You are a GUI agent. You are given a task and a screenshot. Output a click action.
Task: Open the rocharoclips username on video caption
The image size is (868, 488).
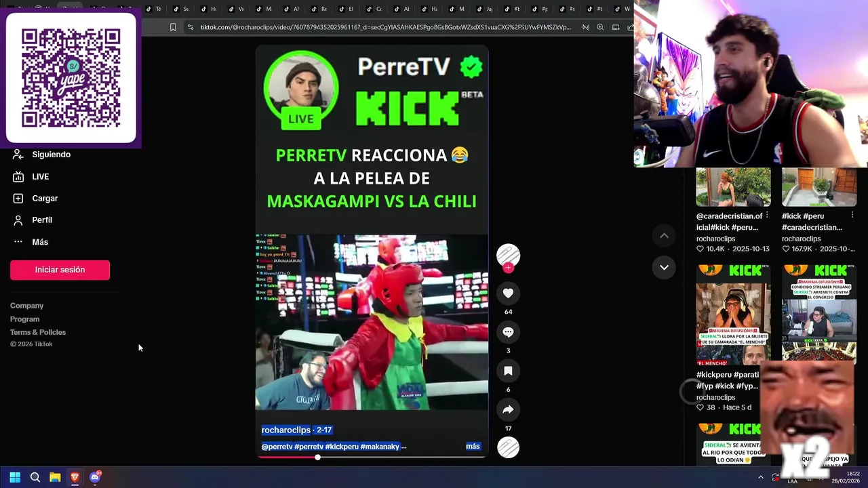[x=285, y=430]
